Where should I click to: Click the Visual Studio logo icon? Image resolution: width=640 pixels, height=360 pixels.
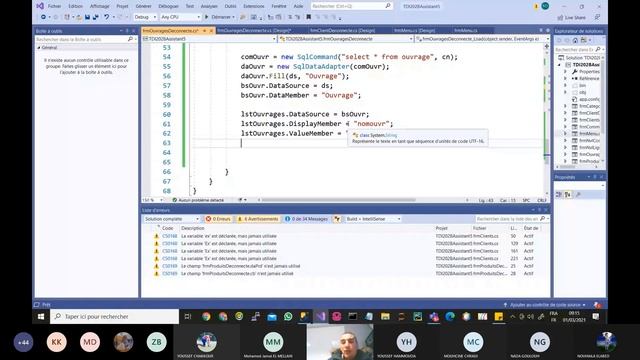tap(40, 6)
